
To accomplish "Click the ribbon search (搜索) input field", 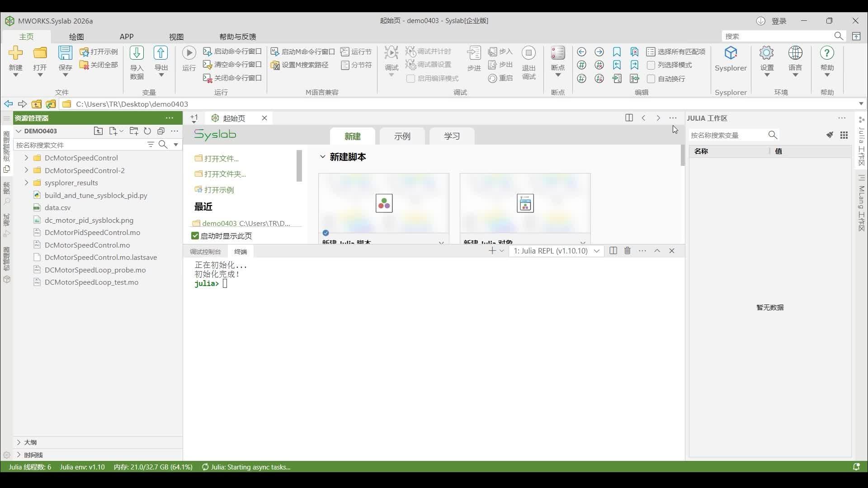I will coord(778,36).
